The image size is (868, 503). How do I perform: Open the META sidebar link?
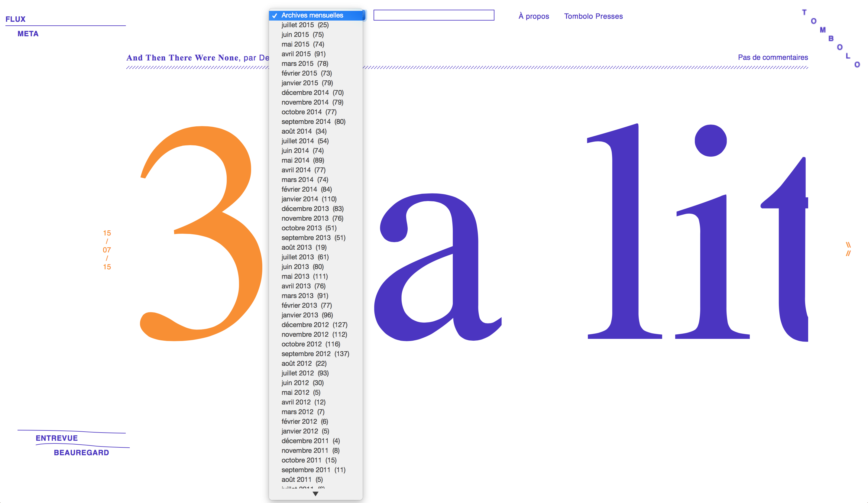point(28,34)
